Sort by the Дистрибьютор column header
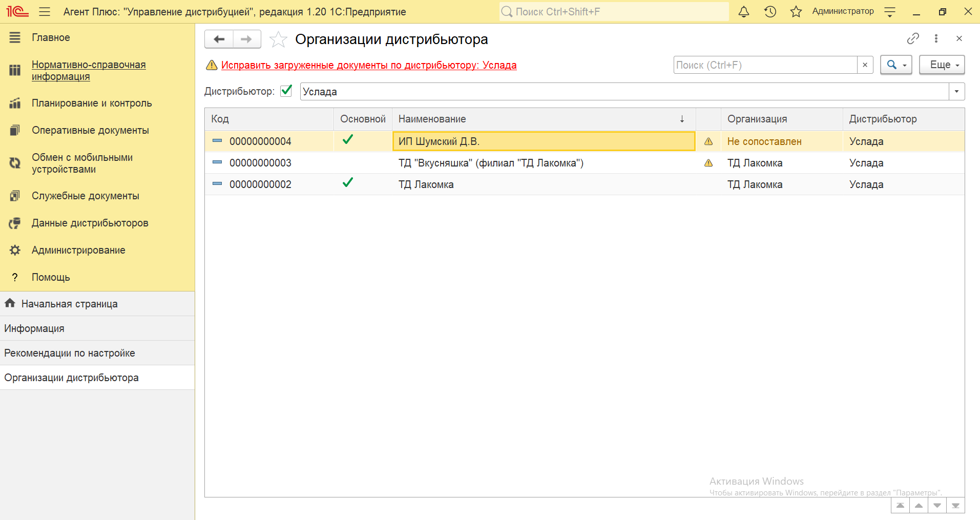980x520 pixels. pos(904,119)
